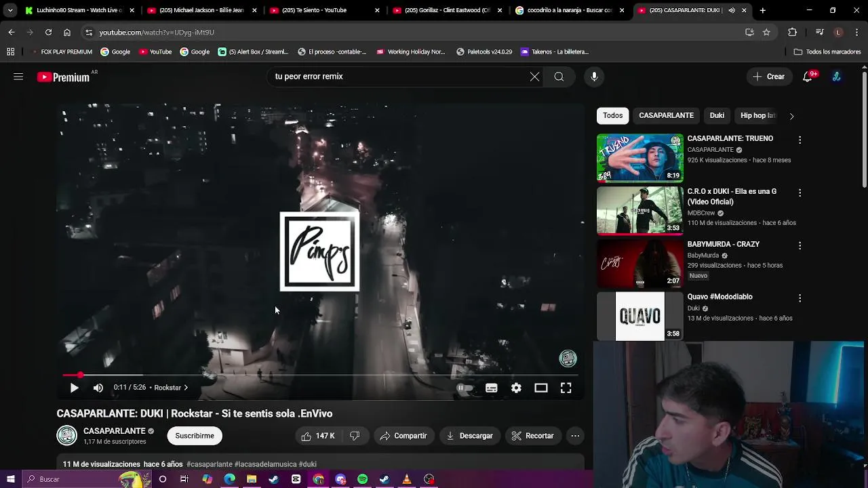Click the browser address bar URL
The height and width of the screenshot is (488, 868).
tap(157, 33)
